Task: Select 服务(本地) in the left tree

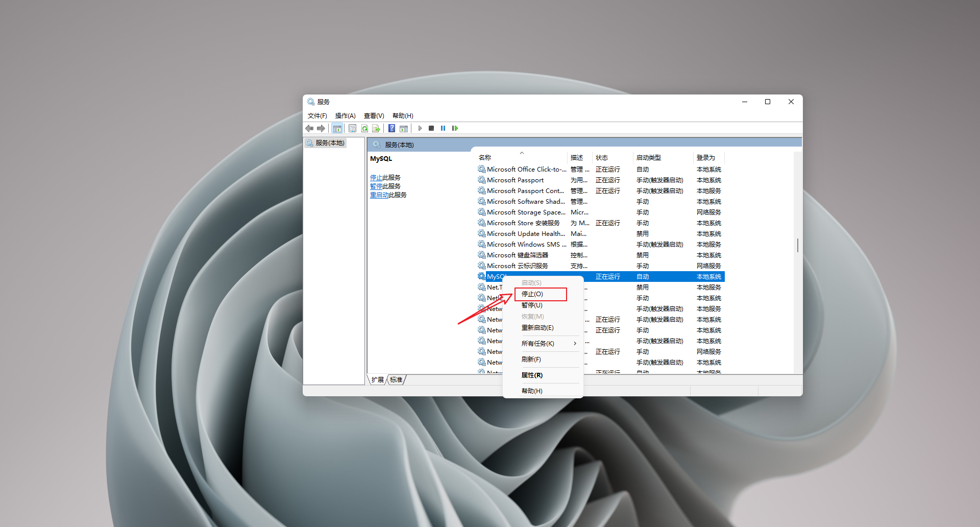Action: point(326,143)
